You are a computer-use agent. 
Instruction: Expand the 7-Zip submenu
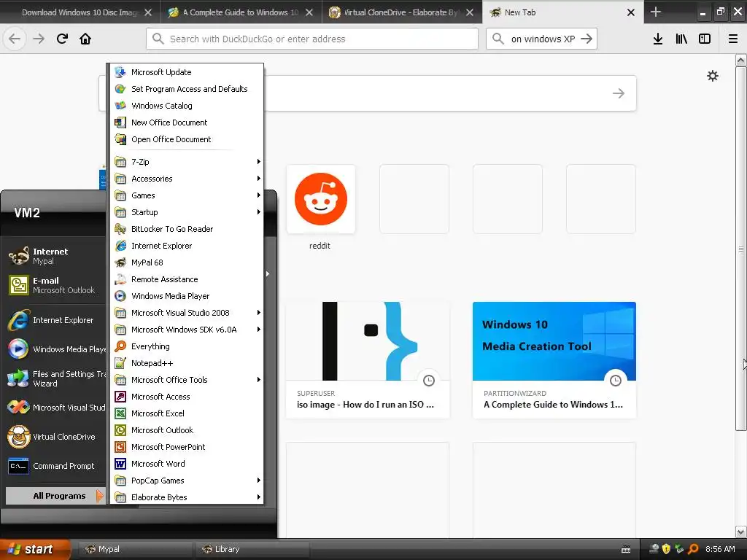pyautogui.click(x=187, y=161)
